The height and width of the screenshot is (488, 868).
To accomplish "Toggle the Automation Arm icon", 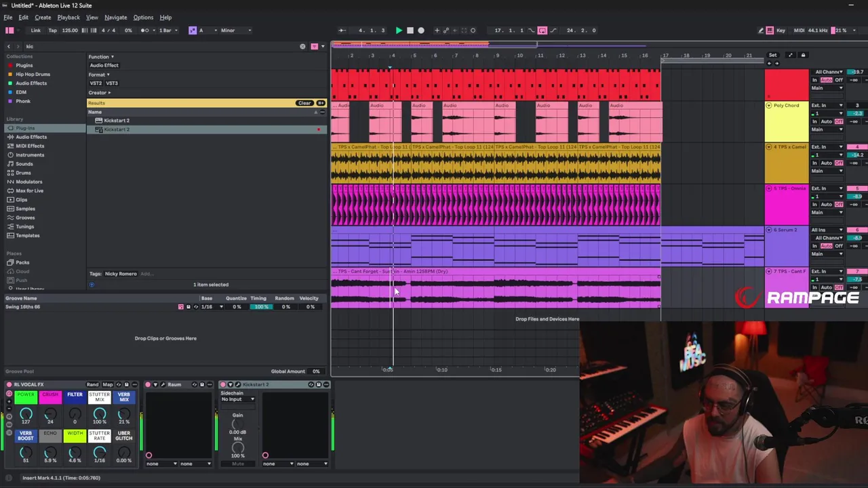I will (446, 30).
